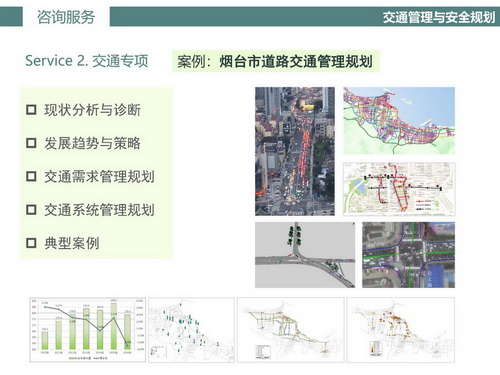500x375 pixels.
Task: Select the 交通管理与安全规划 header label
Action: (438, 17)
